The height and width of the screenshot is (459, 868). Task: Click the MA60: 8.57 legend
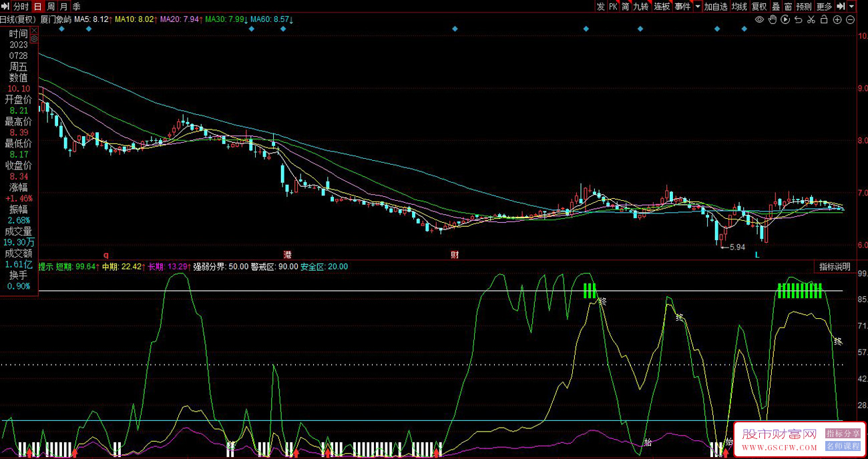pos(272,19)
